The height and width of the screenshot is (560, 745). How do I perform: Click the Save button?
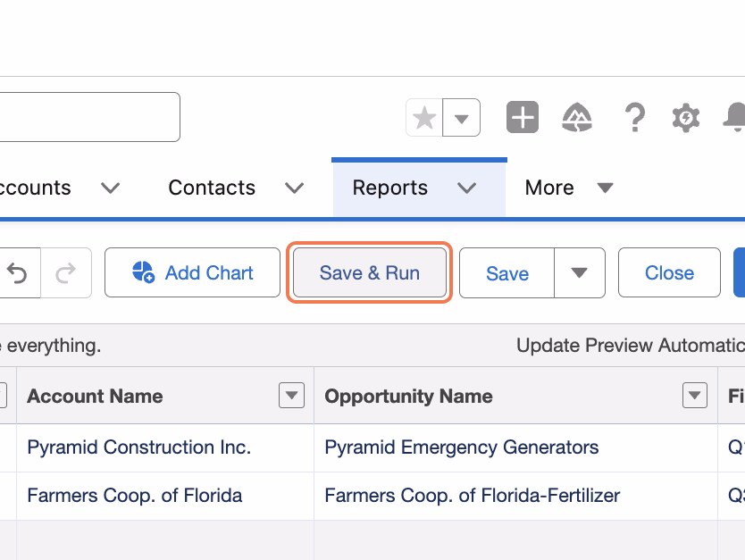[x=507, y=272]
